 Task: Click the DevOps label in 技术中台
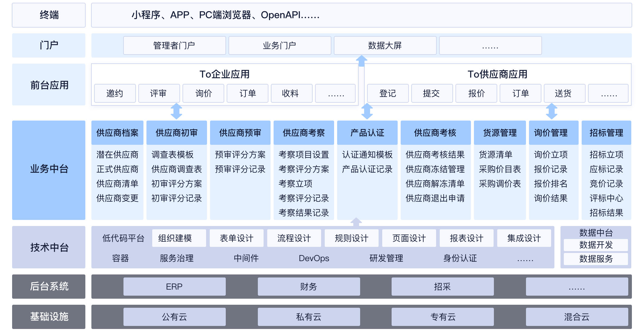pos(314,258)
